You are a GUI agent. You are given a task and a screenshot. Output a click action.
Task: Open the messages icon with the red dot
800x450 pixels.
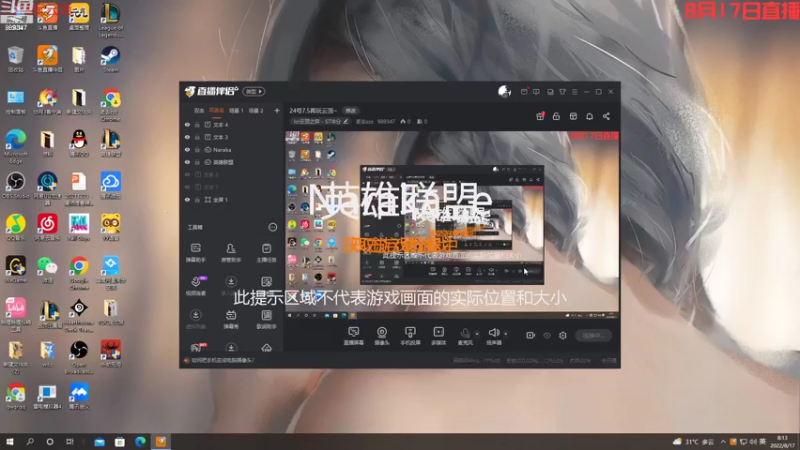(524, 92)
